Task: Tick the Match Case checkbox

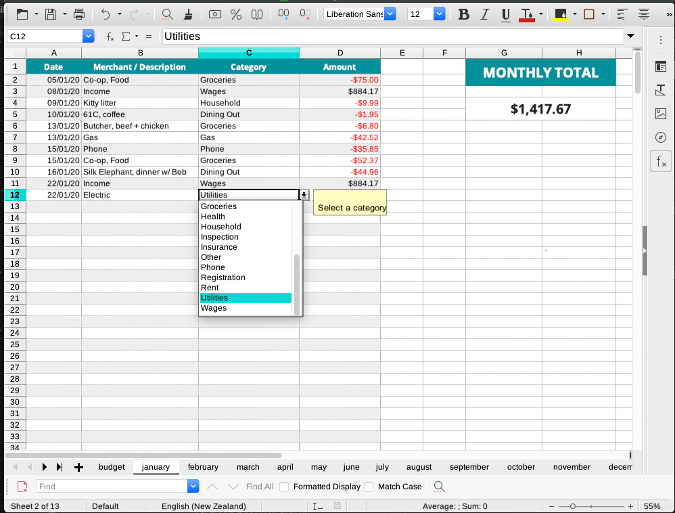Action: [370, 487]
